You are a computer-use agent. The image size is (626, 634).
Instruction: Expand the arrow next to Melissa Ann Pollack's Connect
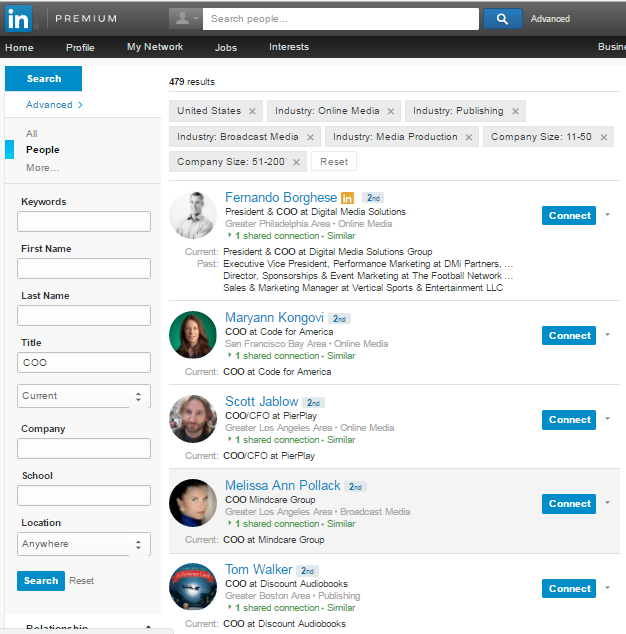[x=607, y=503]
